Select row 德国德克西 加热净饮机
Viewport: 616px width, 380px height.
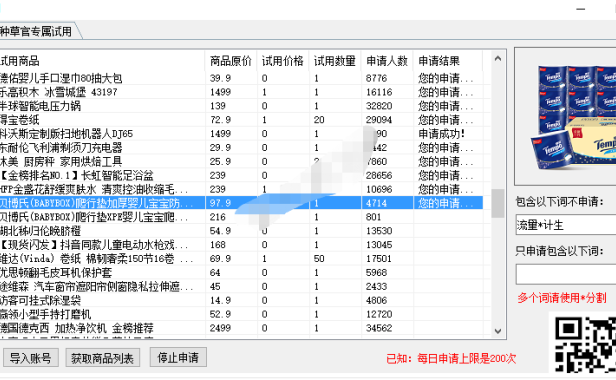coord(241,328)
